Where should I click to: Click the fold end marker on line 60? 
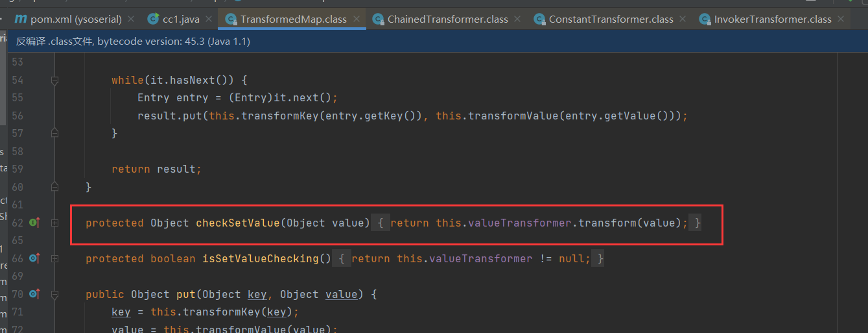54,187
